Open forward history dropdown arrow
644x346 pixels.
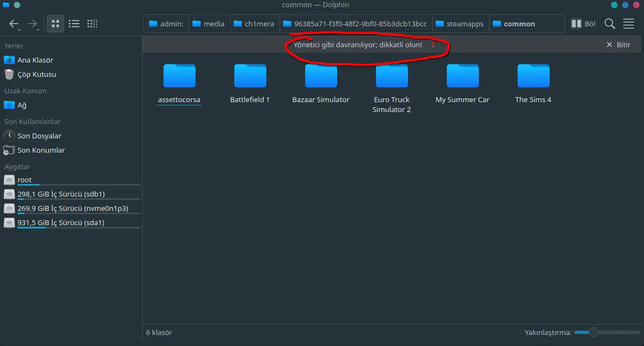38,30
